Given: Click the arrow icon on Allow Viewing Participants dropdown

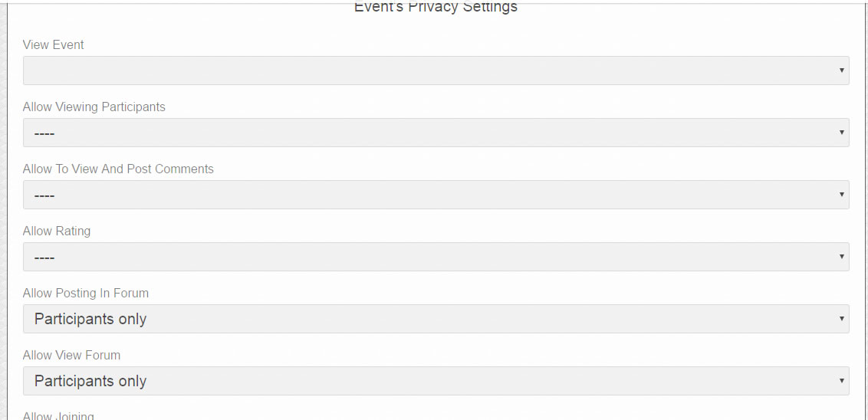Looking at the screenshot, I should (x=842, y=133).
